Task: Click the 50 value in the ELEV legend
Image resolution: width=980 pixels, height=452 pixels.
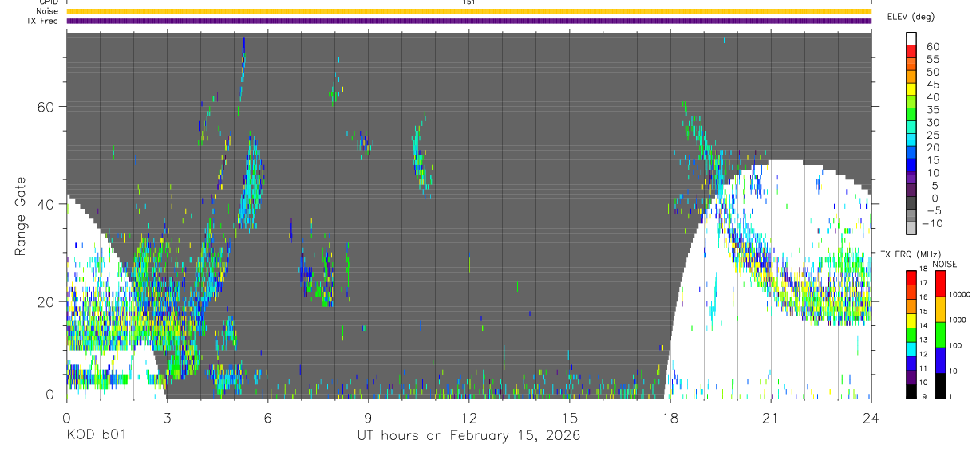Action: pos(932,73)
